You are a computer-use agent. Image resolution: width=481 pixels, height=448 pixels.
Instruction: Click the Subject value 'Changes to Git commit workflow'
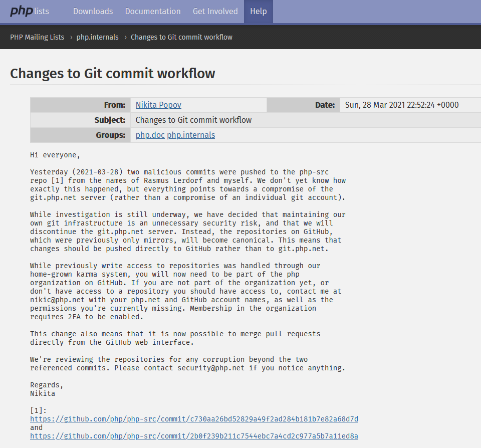pos(193,120)
